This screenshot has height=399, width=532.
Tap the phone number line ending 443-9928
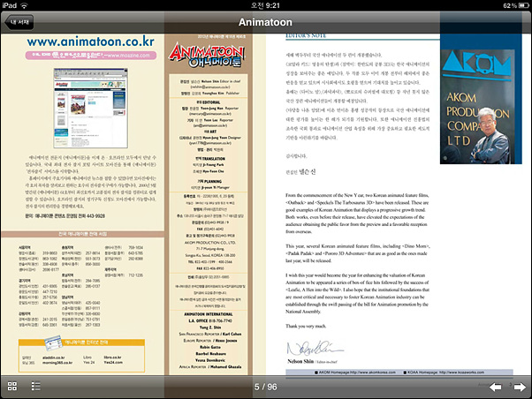[x=65, y=216]
